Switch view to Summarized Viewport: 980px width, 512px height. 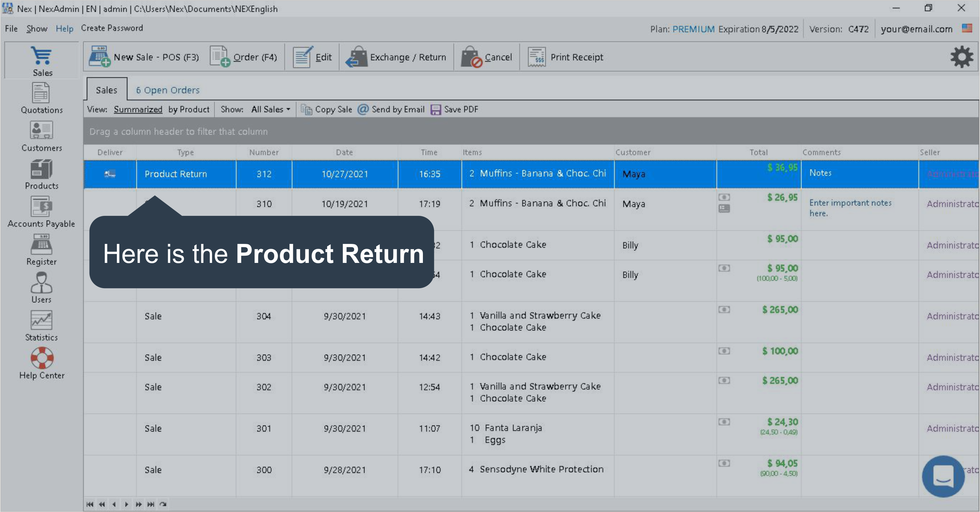tap(138, 110)
